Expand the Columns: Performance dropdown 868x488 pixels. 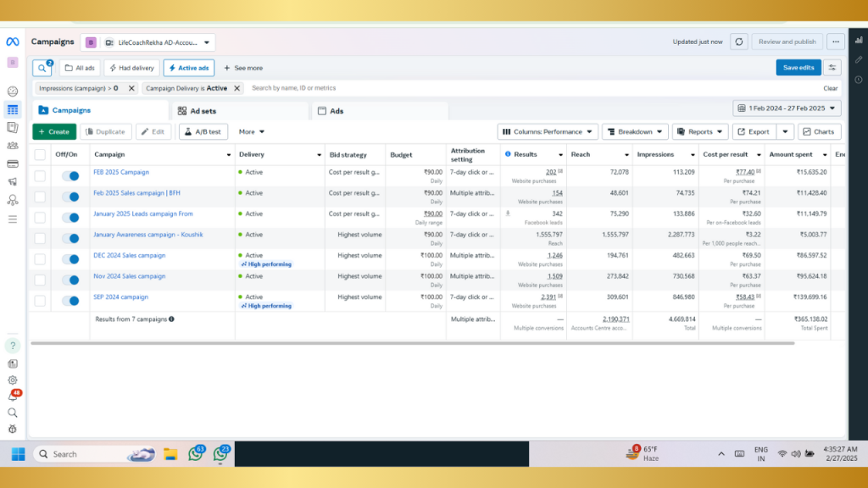(x=547, y=132)
